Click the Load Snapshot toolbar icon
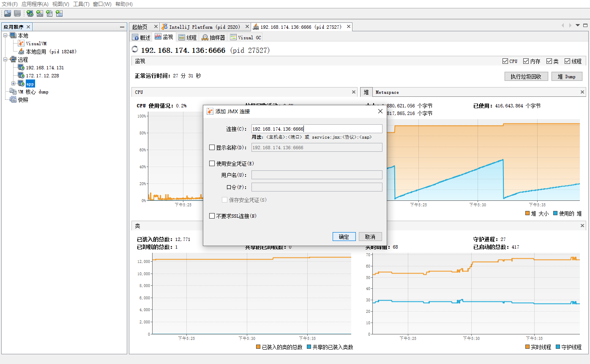Screen dimensions: 590x364 click(8, 14)
